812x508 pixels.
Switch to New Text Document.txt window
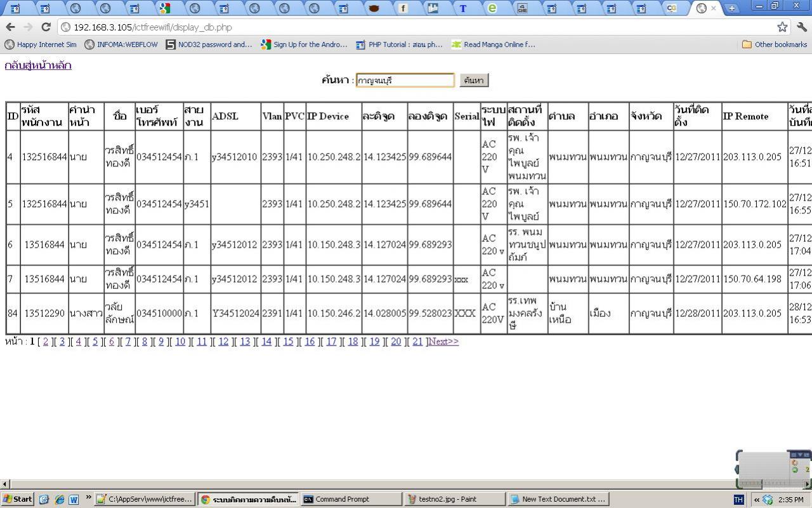(x=558, y=499)
